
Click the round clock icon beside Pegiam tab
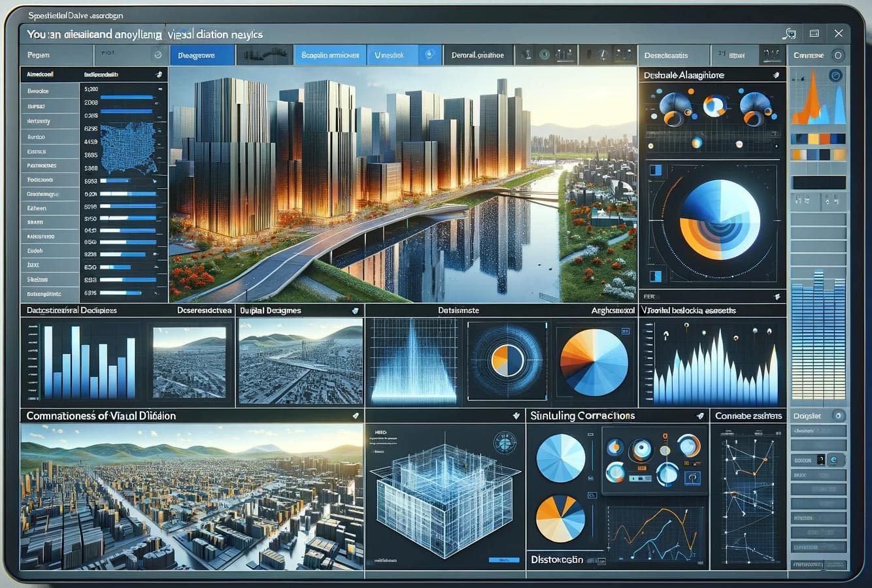coord(158,56)
